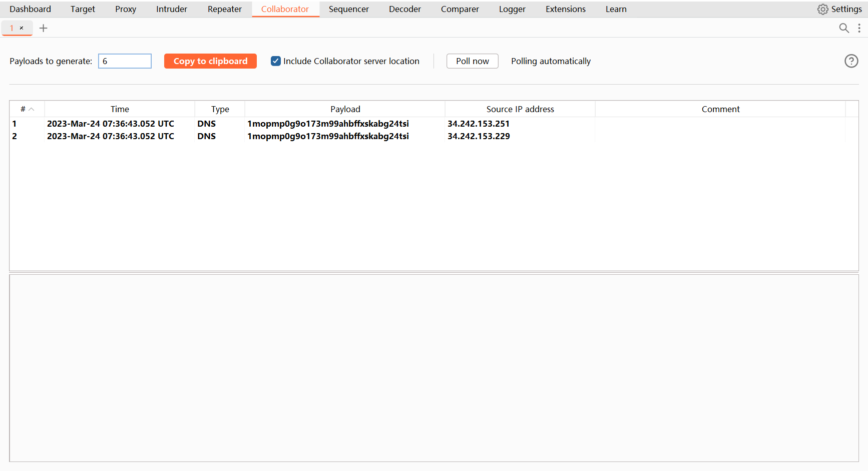This screenshot has width=868, height=471.
Task: Switch to the Sequencer tab
Action: (349, 9)
